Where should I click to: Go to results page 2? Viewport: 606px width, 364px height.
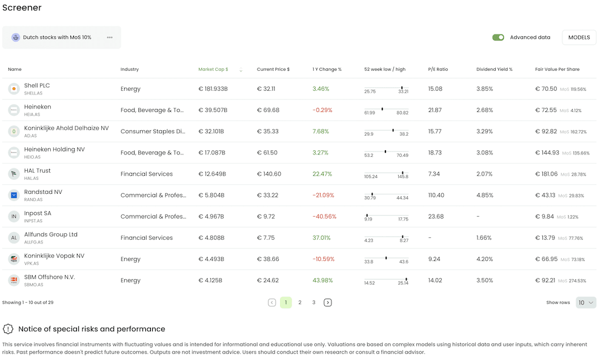299,302
